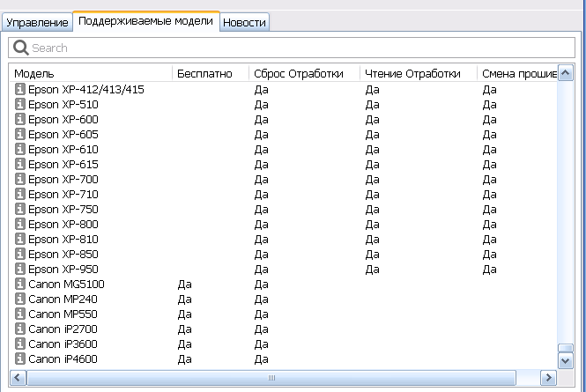Click info icon beside Canon iP3600
This screenshot has width=586, height=392.
click(19, 344)
